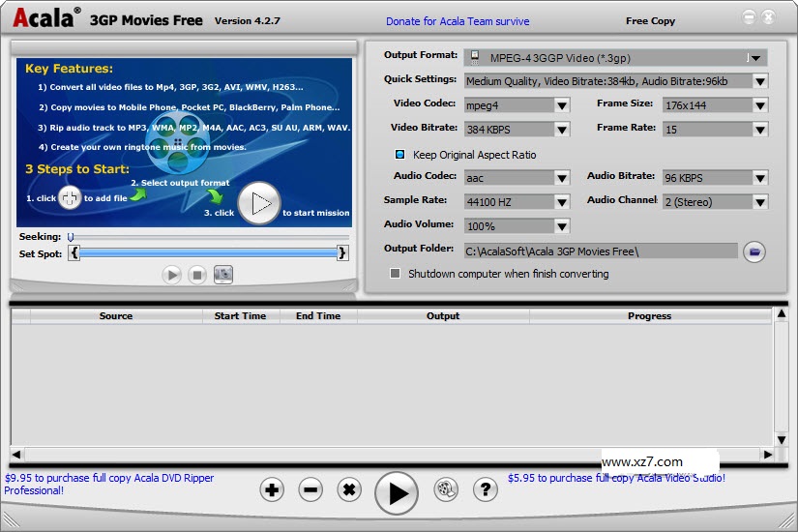Browse output folder with round blue icon

coord(754,251)
